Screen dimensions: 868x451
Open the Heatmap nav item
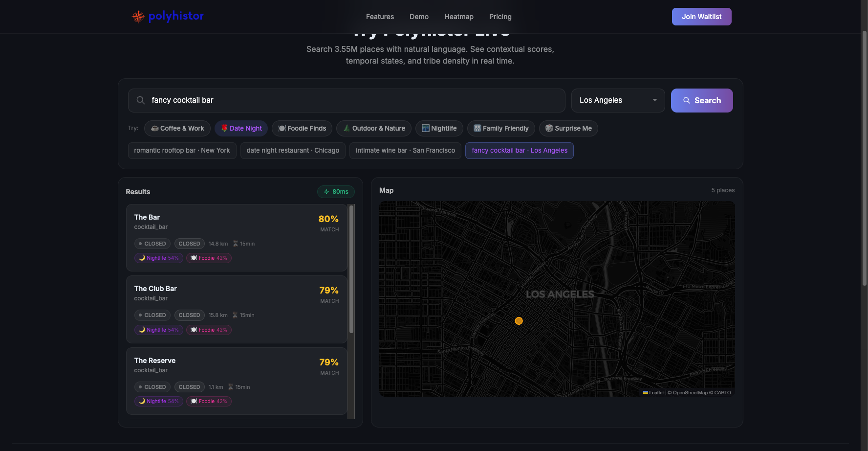459,17
